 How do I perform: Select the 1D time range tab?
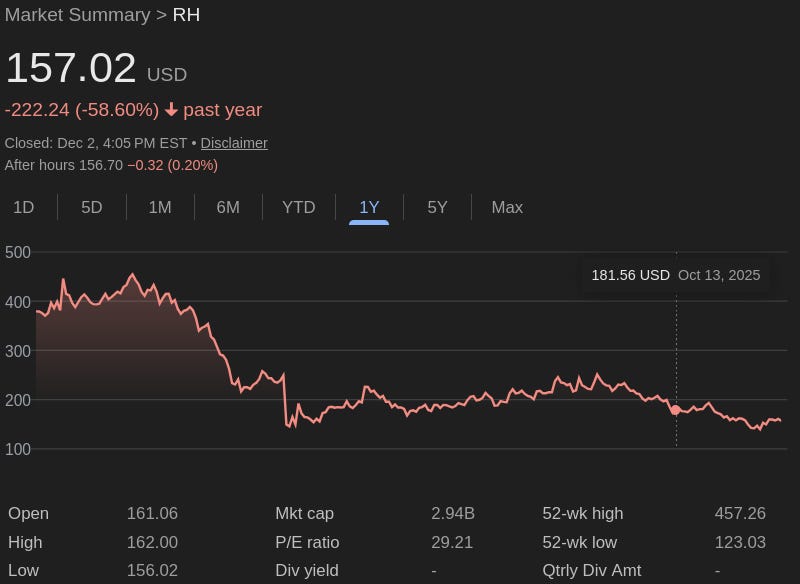[23, 208]
